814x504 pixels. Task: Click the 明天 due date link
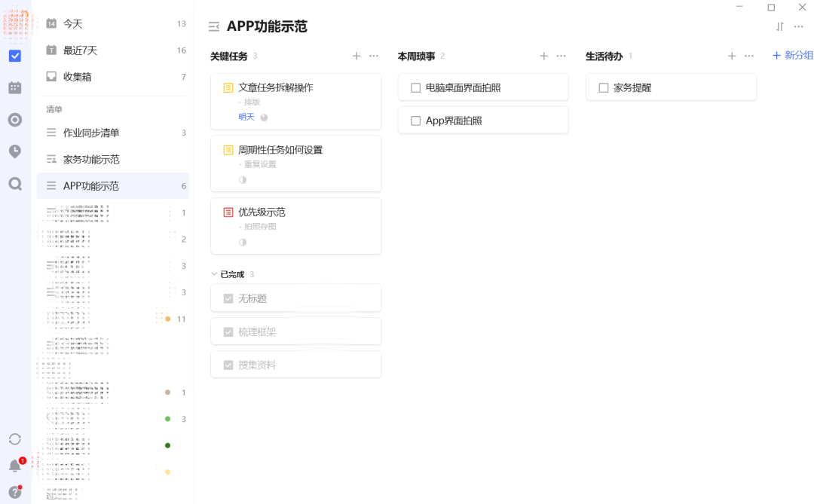click(246, 118)
